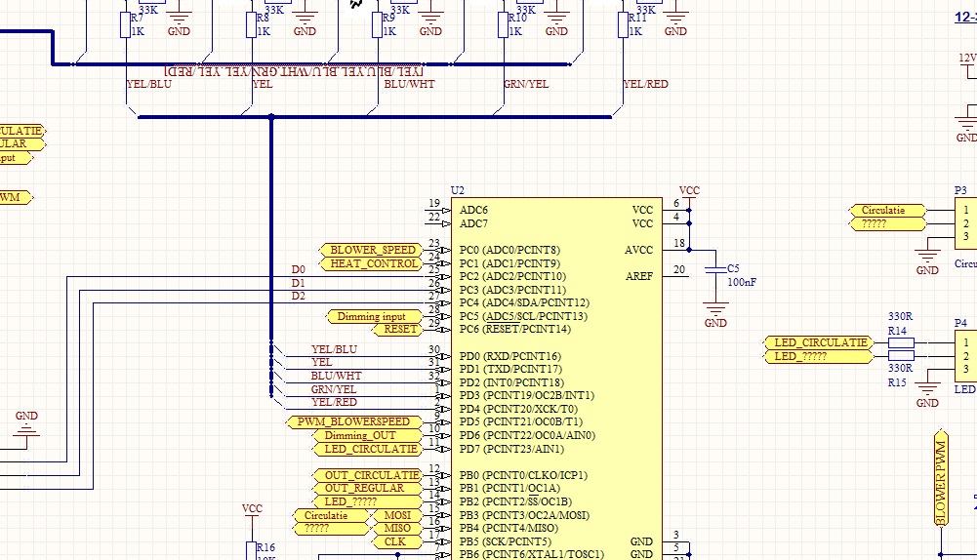Image resolution: width=977 pixels, height=560 pixels.
Task: Select resistor R14 symbol
Action: click(x=901, y=342)
